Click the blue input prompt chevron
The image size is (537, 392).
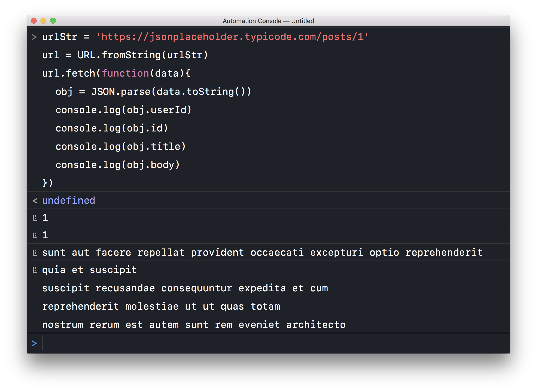point(34,343)
